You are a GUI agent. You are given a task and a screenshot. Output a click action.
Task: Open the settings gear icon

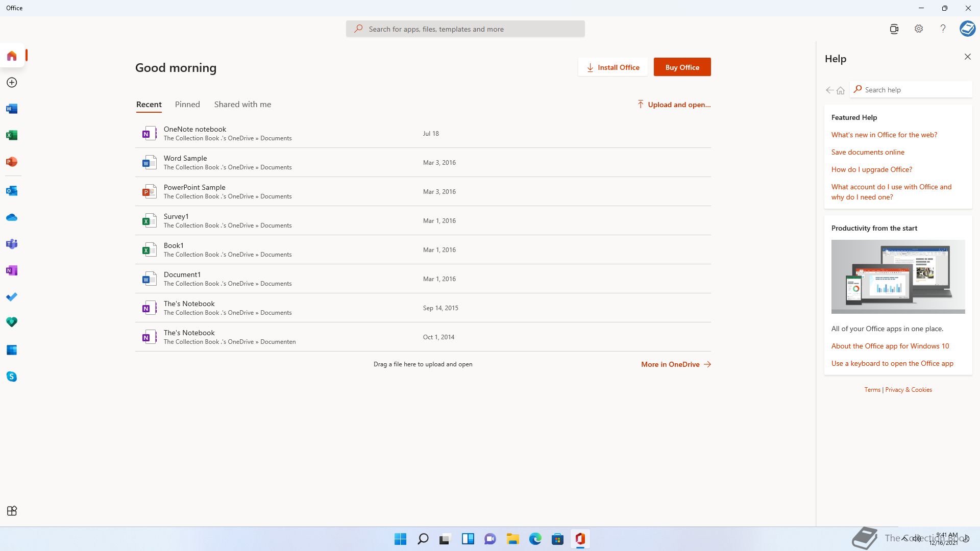918,29
